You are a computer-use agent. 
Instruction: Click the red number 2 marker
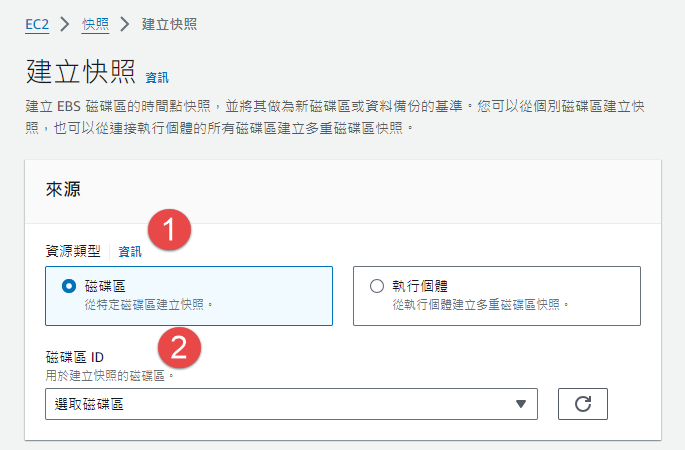point(179,348)
